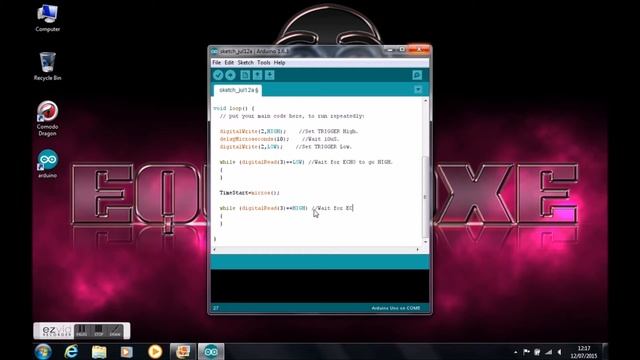
Task: Click the horizontal scroll right arrow
Action: coord(418,249)
